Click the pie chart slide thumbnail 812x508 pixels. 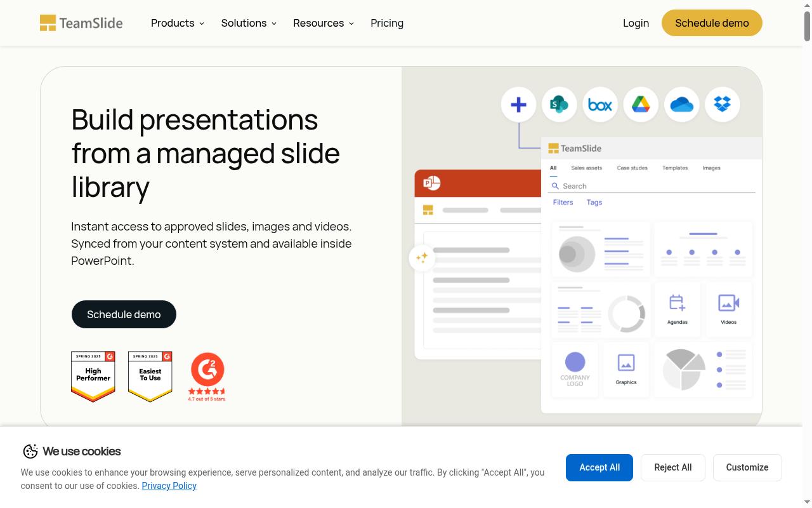click(x=704, y=370)
